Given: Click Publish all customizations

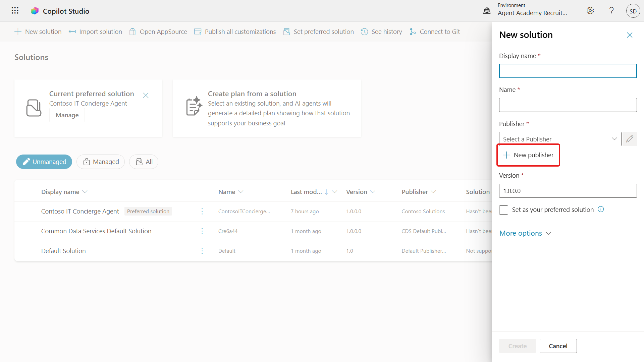Looking at the screenshot, I should pos(235,32).
